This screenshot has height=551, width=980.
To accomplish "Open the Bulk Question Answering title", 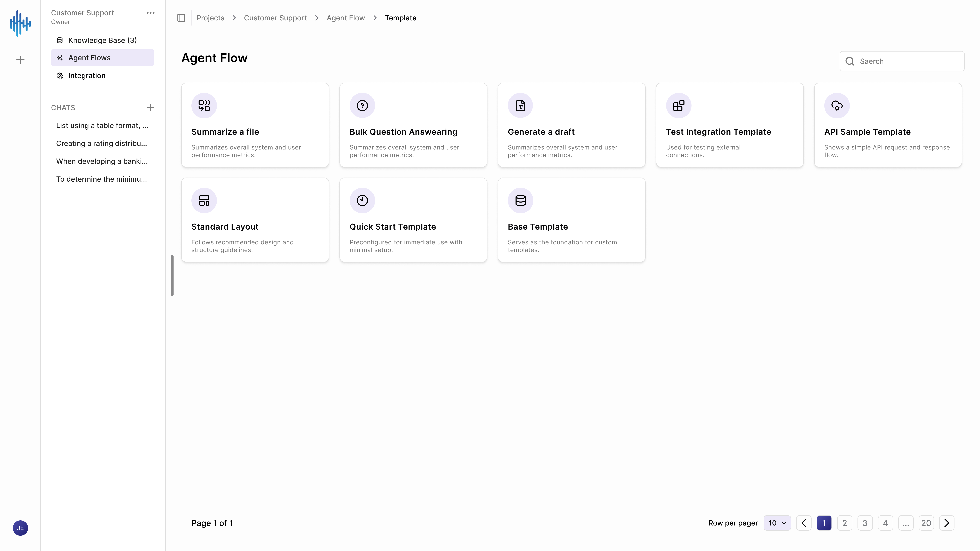I will [403, 132].
